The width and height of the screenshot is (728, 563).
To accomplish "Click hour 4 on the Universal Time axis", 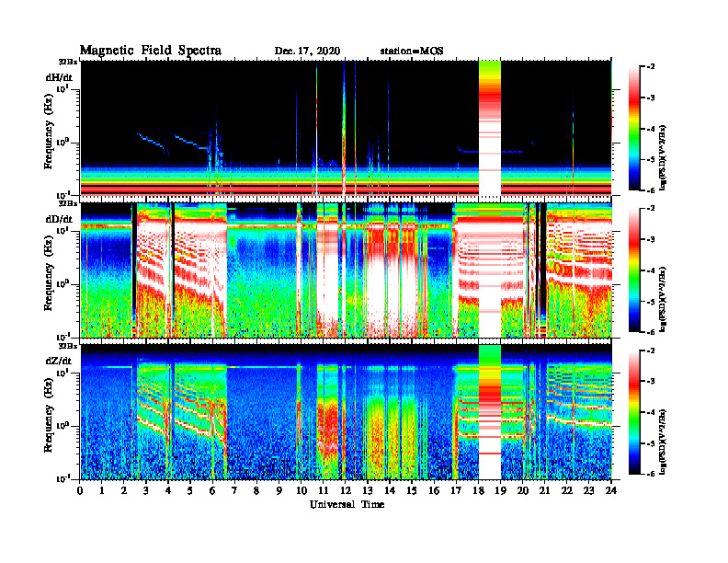I will [168, 491].
